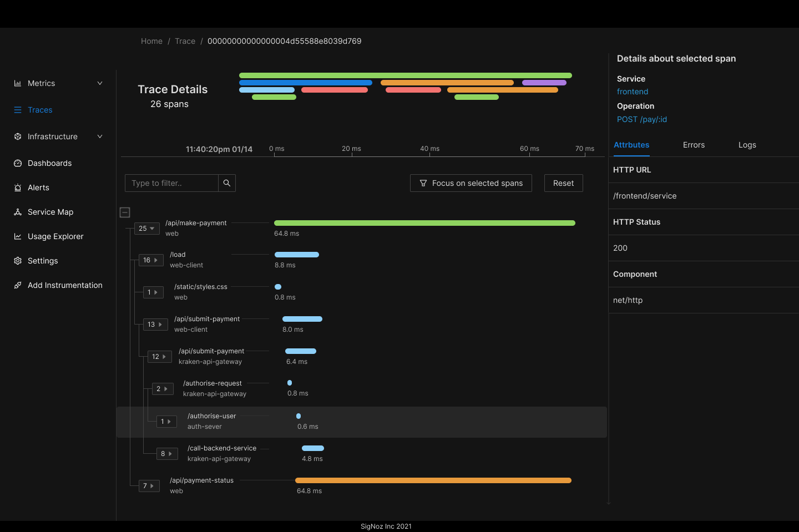Click the Settings gear icon

pyautogui.click(x=18, y=261)
